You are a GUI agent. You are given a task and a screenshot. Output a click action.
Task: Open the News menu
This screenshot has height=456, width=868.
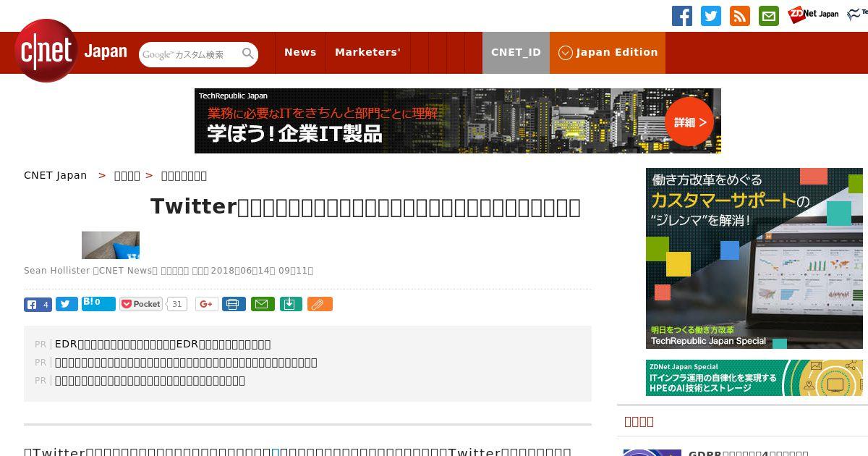(x=300, y=52)
